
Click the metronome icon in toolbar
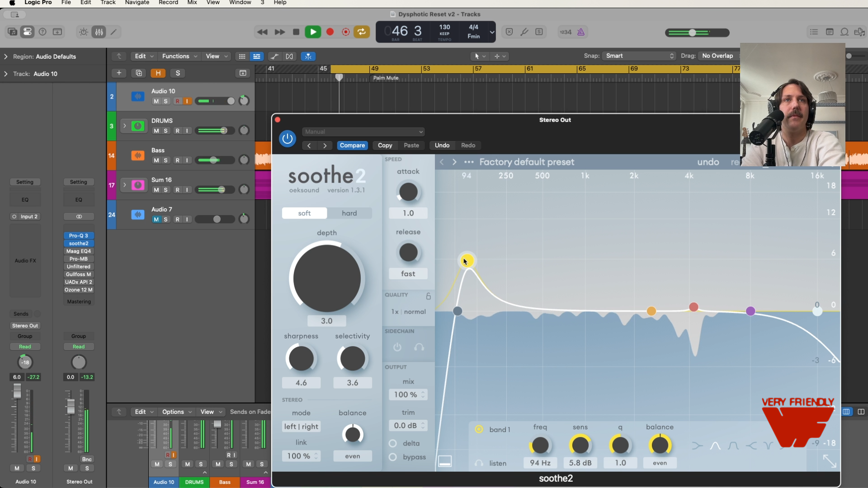point(581,32)
